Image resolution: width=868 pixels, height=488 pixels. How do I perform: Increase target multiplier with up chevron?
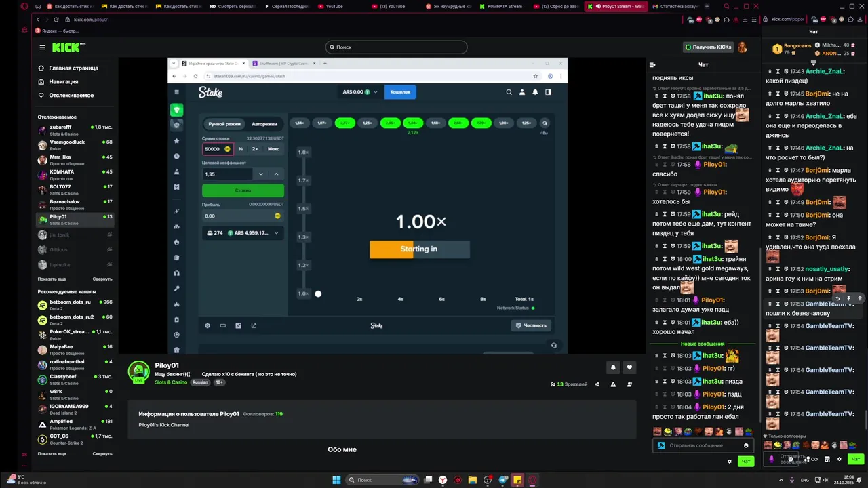(x=276, y=174)
